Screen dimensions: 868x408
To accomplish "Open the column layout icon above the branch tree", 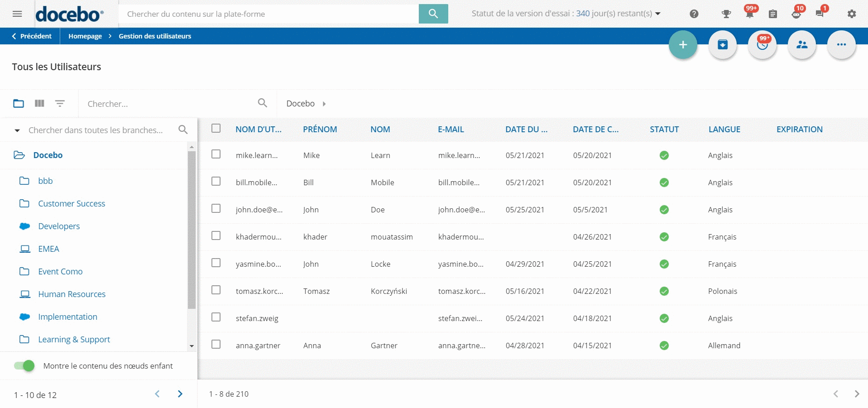I will coord(39,103).
